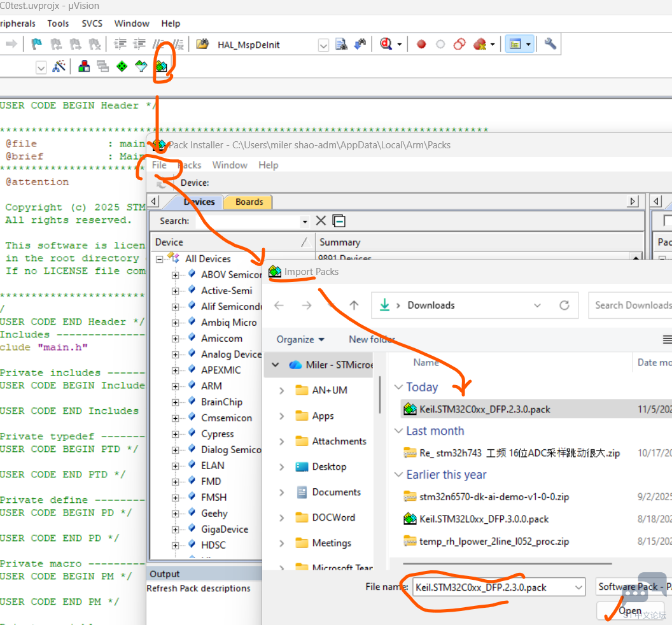Click the Insert/Remove Breakpoint red dot icon
This screenshot has height=625, width=672.
pyautogui.click(x=421, y=45)
